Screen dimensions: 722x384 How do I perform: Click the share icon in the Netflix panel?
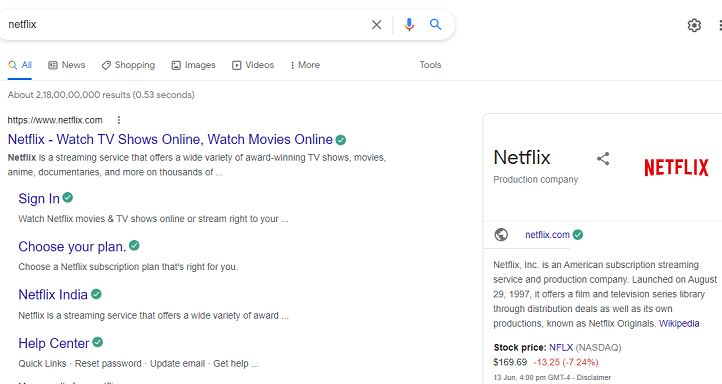click(603, 159)
